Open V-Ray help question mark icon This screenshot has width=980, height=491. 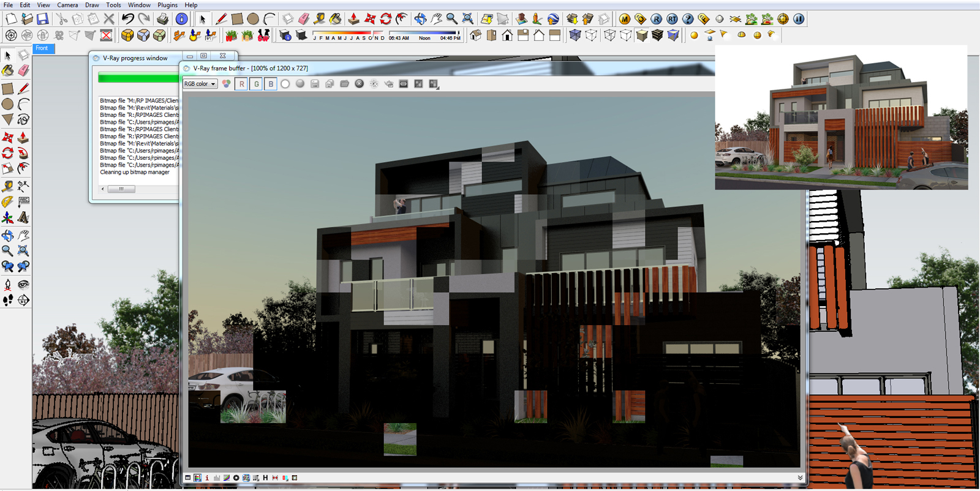(688, 19)
